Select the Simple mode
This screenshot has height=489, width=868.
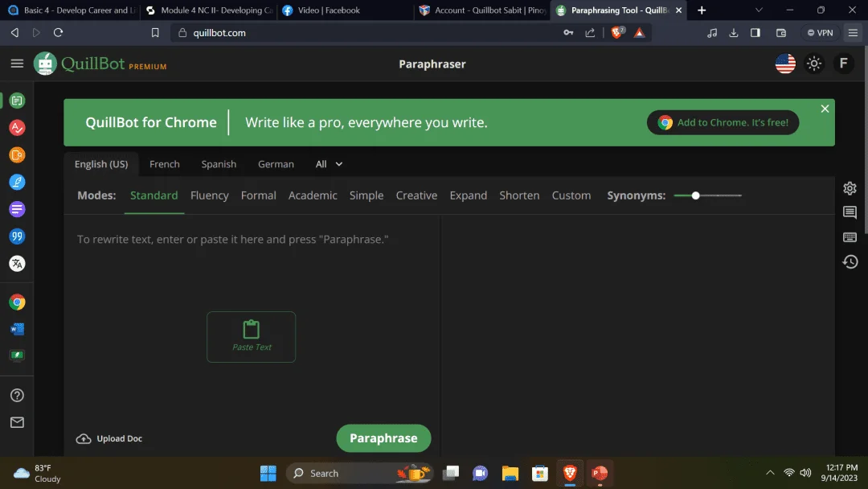(366, 195)
